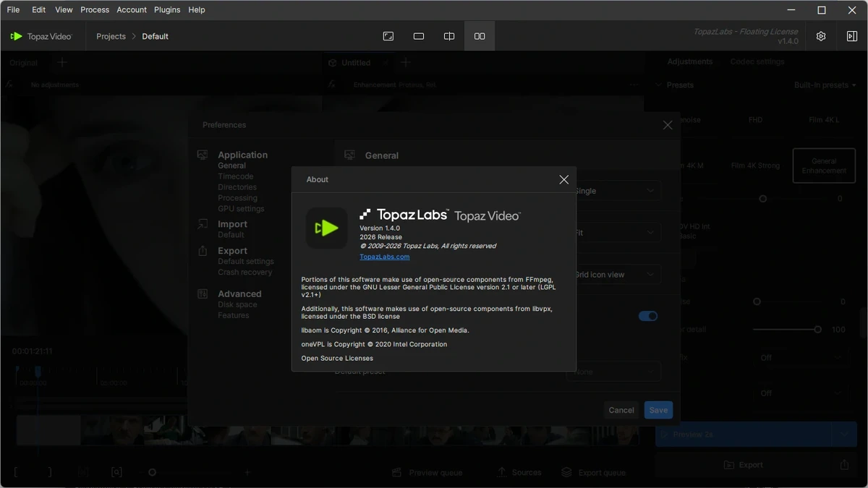Image resolution: width=868 pixels, height=488 pixels.
Task: Select Timecode in Preferences sidebar
Action: tap(236, 176)
